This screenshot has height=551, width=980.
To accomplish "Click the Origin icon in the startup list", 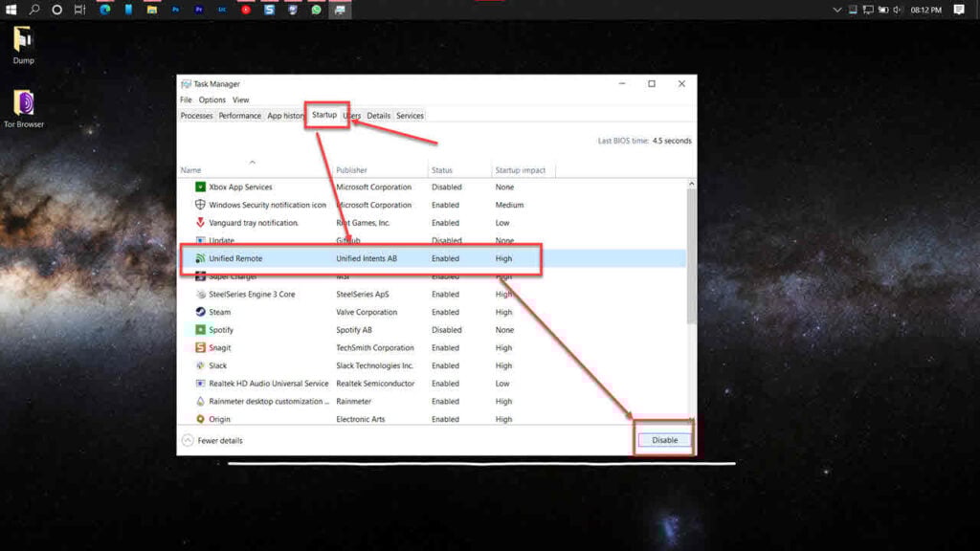I will tap(200, 419).
